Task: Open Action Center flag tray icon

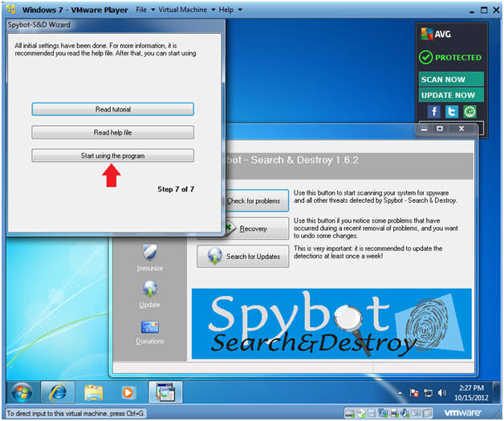Action: click(414, 393)
